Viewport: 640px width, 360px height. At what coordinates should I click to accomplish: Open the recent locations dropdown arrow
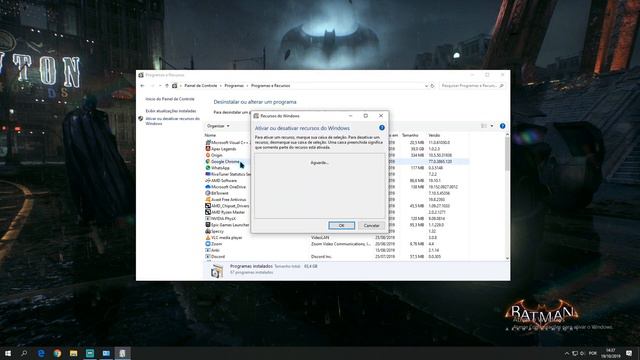click(160, 86)
